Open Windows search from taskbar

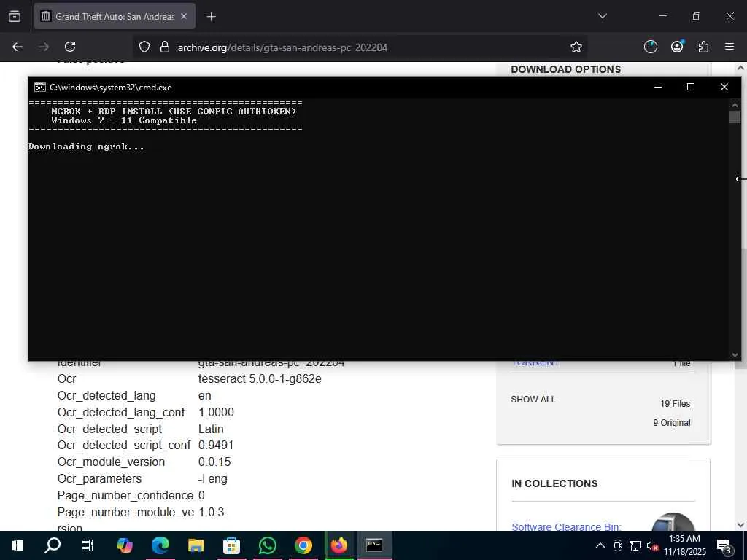click(x=53, y=545)
